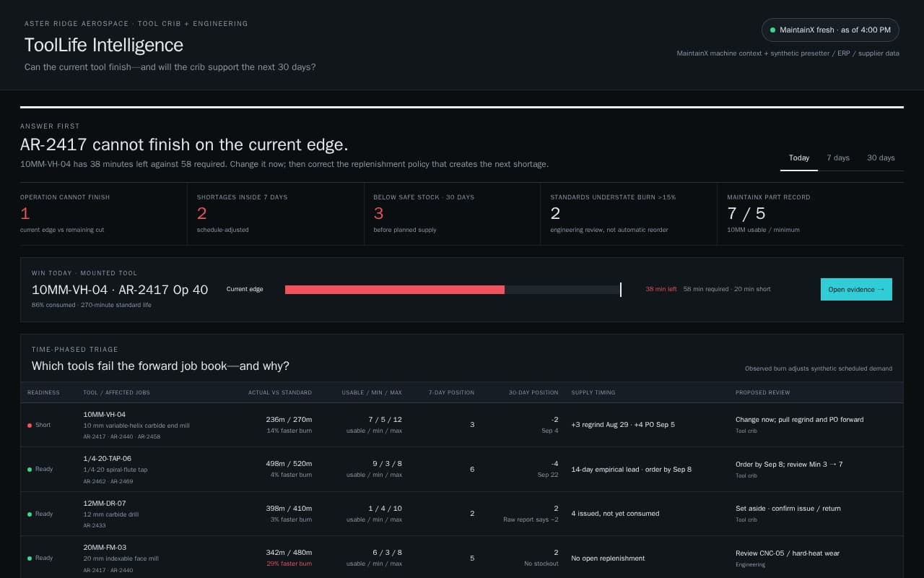Click the Ready status of 12MM-DR-07
Screen dimensions: 924x578
click(x=40, y=514)
